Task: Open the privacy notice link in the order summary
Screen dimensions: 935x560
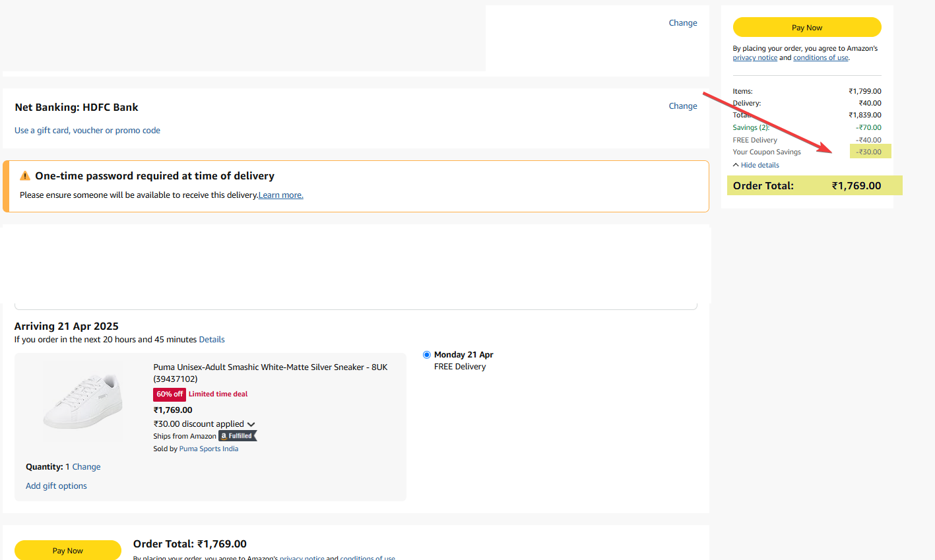Action: click(x=755, y=58)
